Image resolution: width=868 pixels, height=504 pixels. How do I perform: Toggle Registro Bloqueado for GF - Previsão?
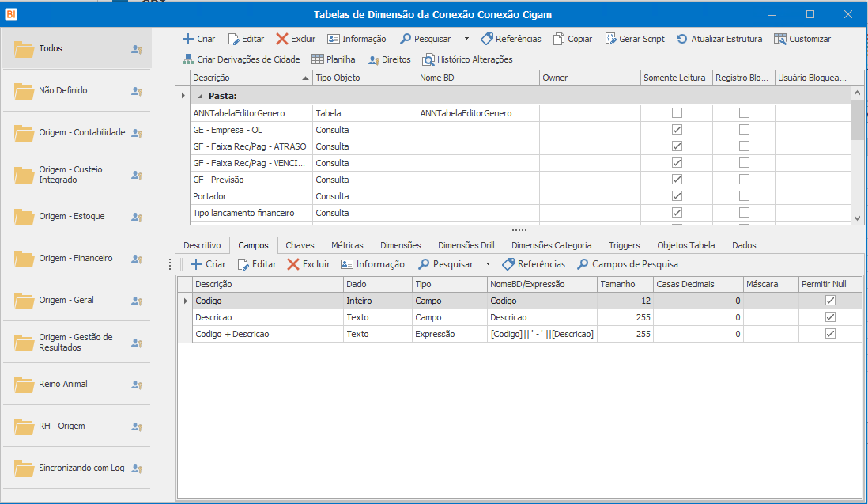click(744, 180)
